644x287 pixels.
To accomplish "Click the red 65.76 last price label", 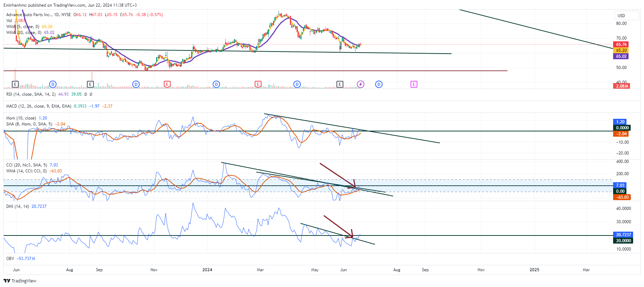I will point(621,45).
